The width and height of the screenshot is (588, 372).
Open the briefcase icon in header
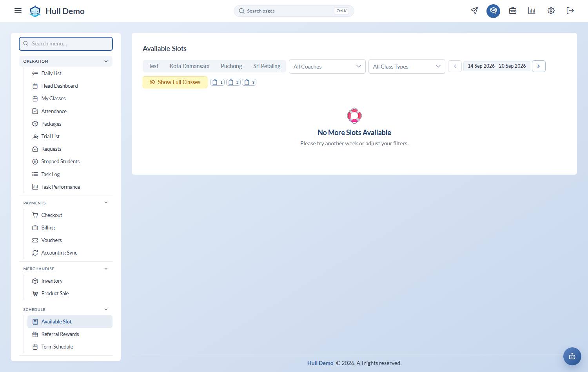(x=513, y=11)
